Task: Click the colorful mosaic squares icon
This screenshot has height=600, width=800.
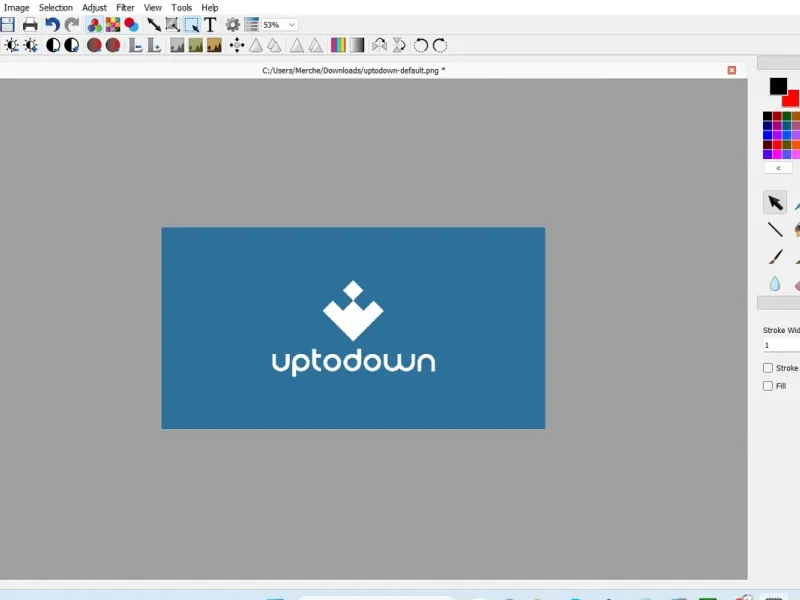Action: pos(113,24)
